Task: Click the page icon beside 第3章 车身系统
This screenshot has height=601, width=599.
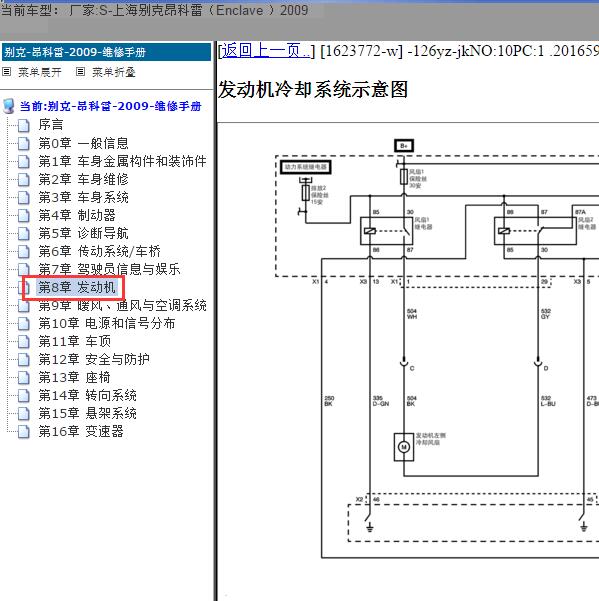Action: pos(24,197)
